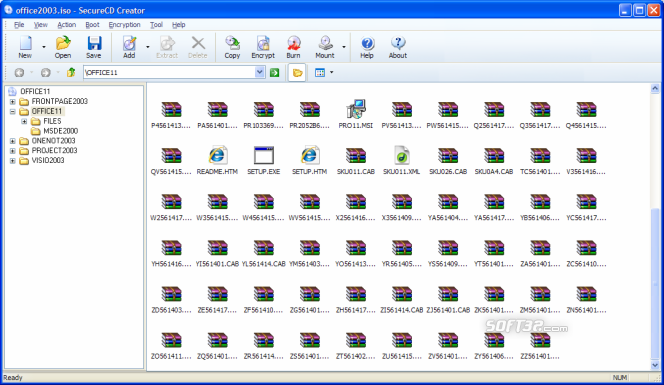Viewport: 664px width, 385px height.
Task: Click the Encrypt toolbar icon
Action: [263, 47]
